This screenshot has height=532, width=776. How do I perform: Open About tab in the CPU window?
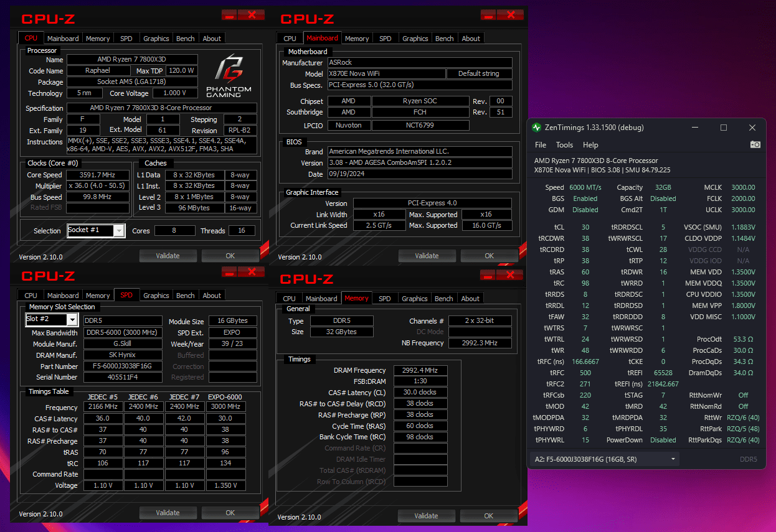(x=212, y=39)
